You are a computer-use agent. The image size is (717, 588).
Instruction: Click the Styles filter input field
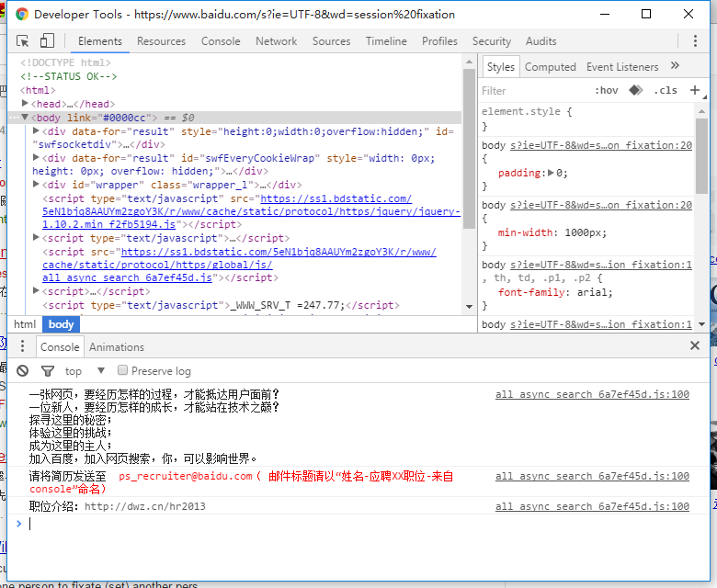[531, 90]
